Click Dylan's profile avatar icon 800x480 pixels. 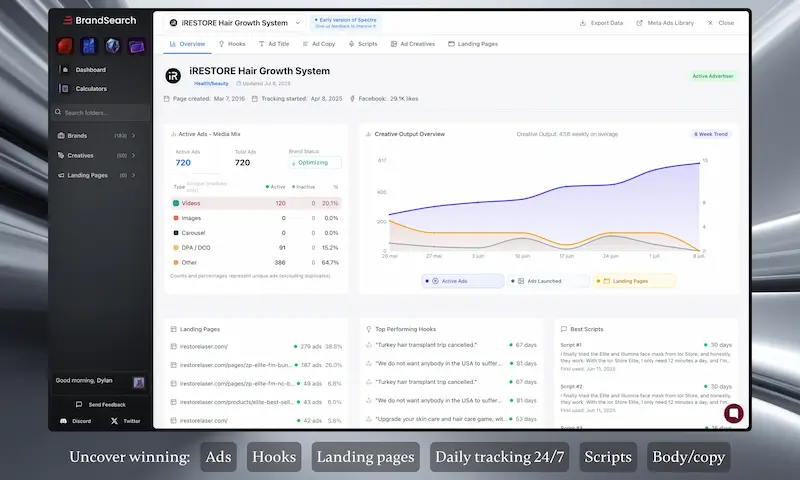[139, 382]
